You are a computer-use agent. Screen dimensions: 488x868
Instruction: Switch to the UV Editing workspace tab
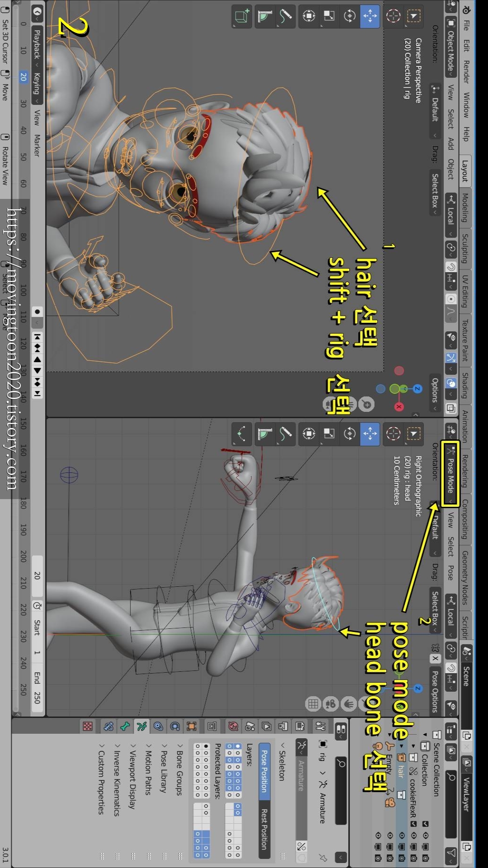pos(465,291)
